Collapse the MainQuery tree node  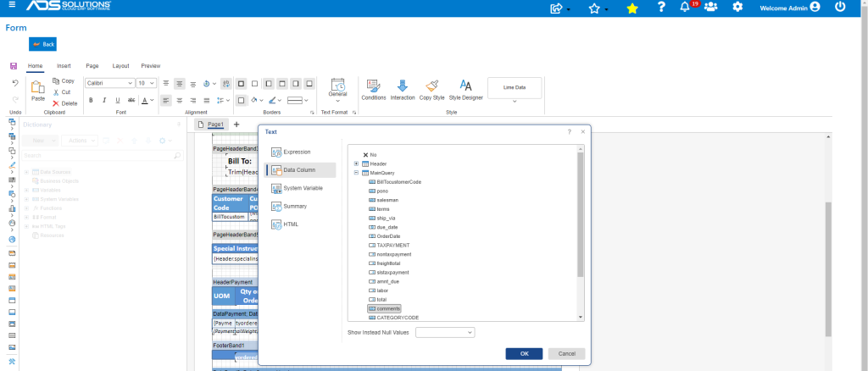point(357,173)
